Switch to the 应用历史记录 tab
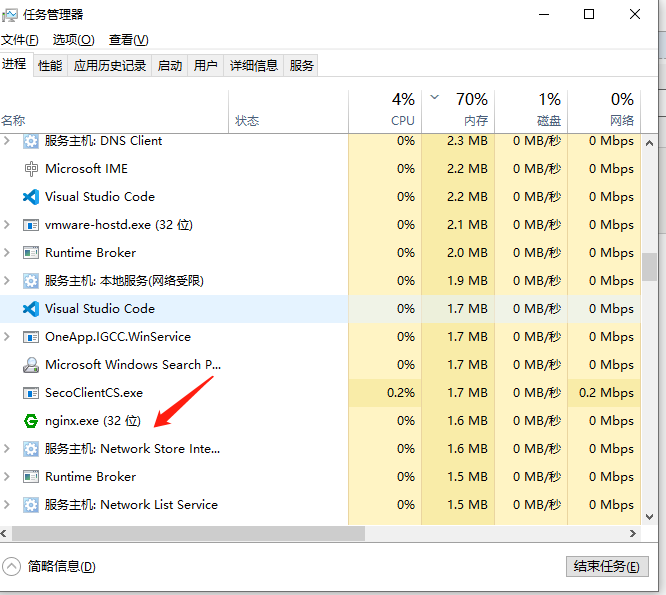The width and height of the screenshot is (666, 595). (110, 65)
